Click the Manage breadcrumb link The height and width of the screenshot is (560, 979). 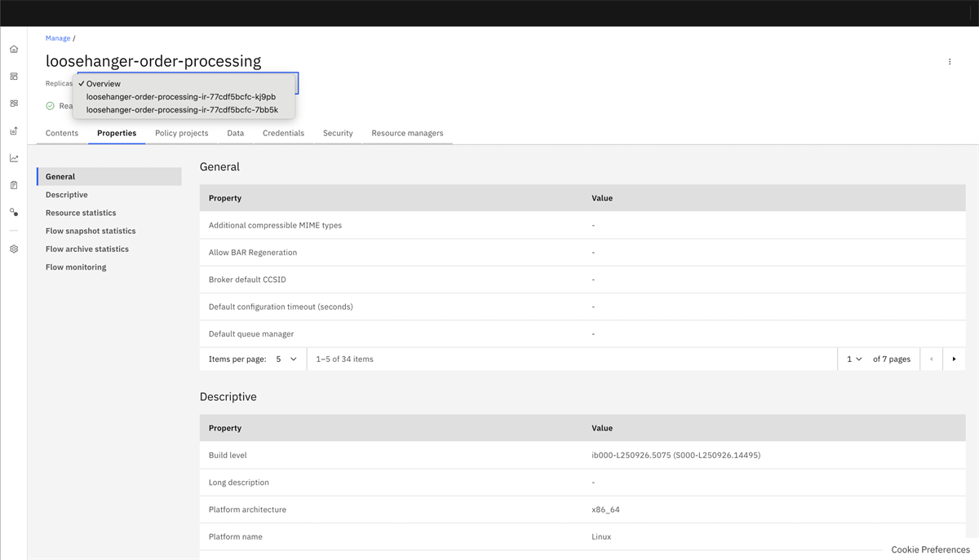[55, 37]
